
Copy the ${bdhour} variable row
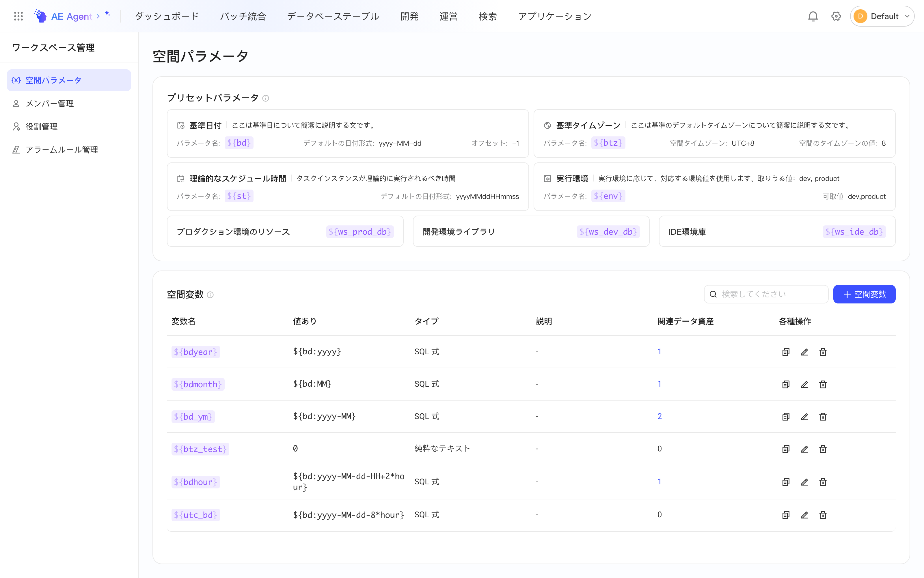[786, 482]
